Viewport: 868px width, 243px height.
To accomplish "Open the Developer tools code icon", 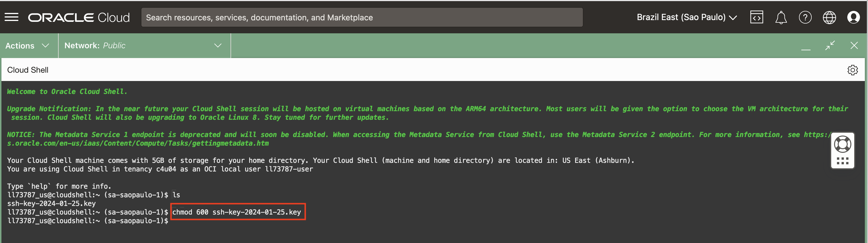I will (756, 18).
